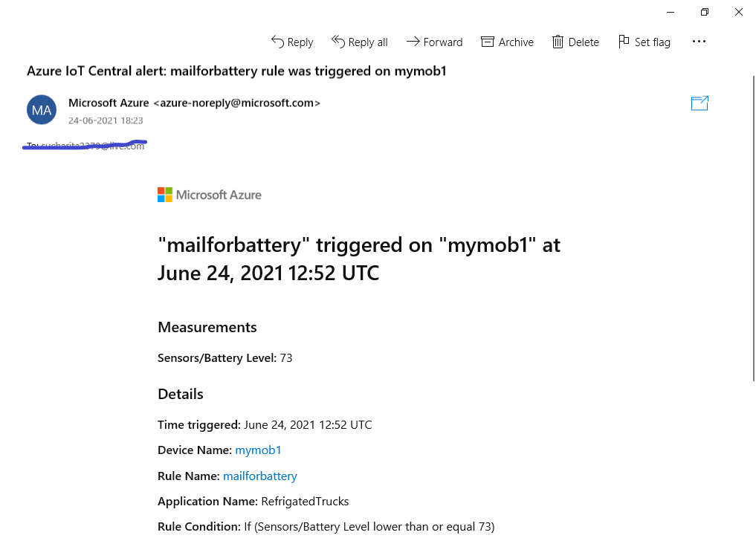Flag the message with the flag icon
This screenshot has height=541, width=756.
pos(624,42)
